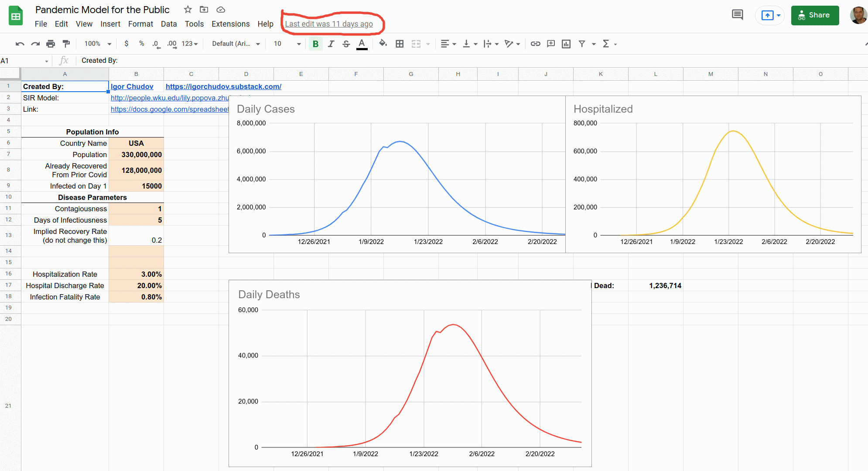Open text rotation dropdown

click(513, 44)
